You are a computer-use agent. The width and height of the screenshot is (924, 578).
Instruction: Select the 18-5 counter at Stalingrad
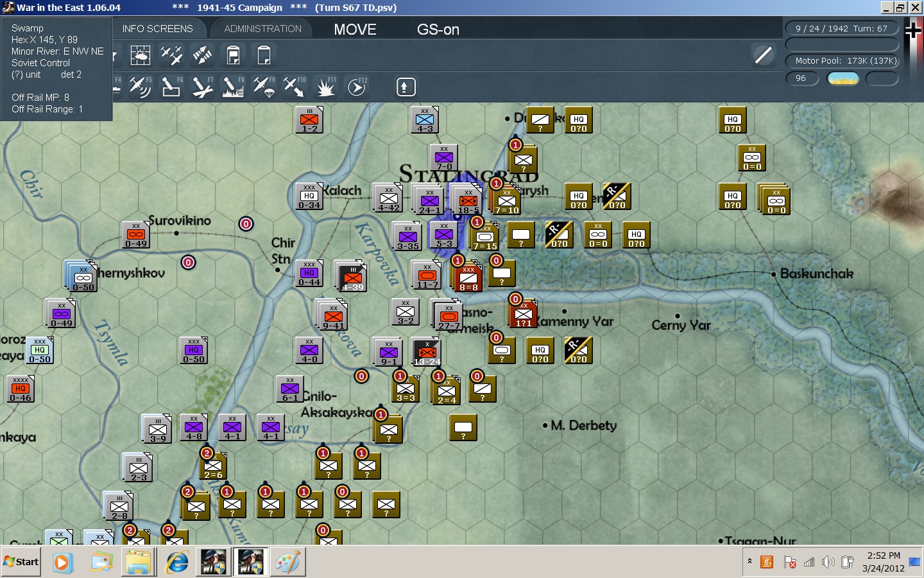tap(468, 200)
